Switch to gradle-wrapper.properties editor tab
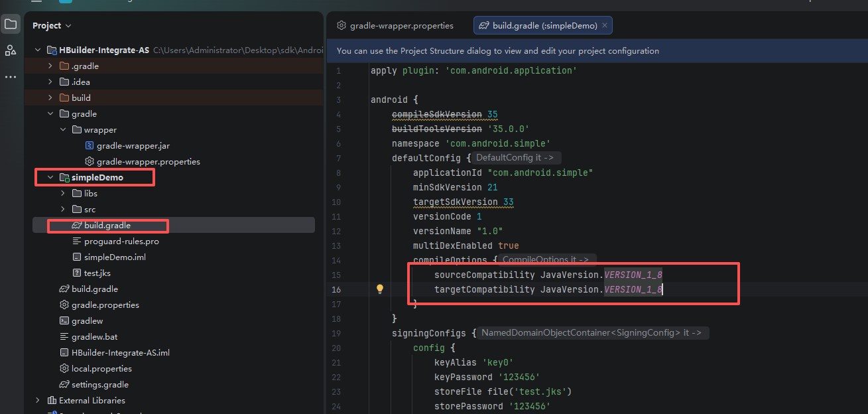The width and height of the screenshot is (868, 414). tap(395, 25)
